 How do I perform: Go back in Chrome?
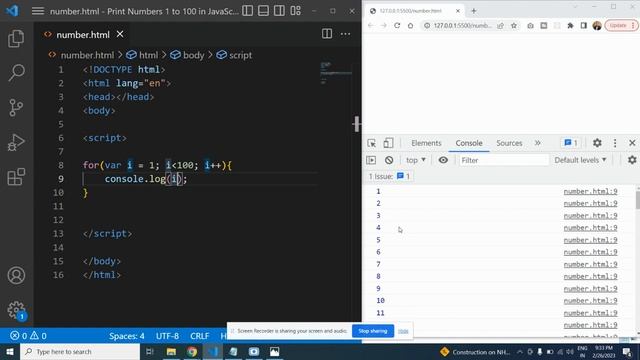pyautogui.click(x=370, y=25)
